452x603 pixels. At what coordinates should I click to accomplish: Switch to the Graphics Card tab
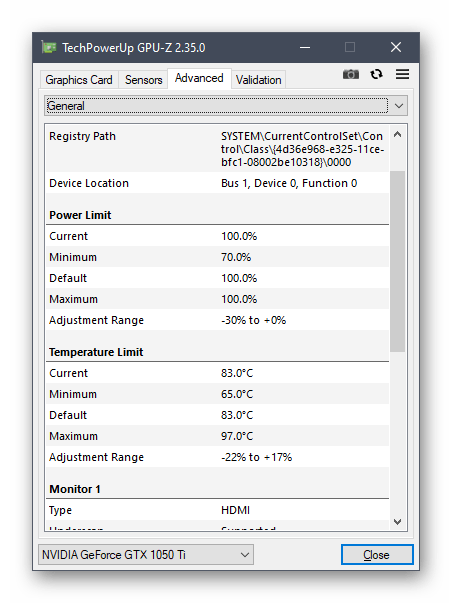[x=79, y=80]
